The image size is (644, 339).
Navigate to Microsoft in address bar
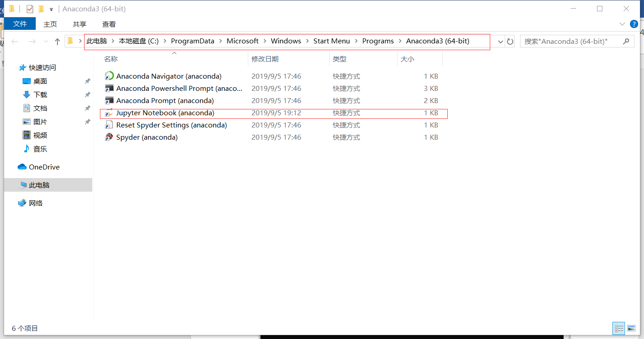click(243, 41)
